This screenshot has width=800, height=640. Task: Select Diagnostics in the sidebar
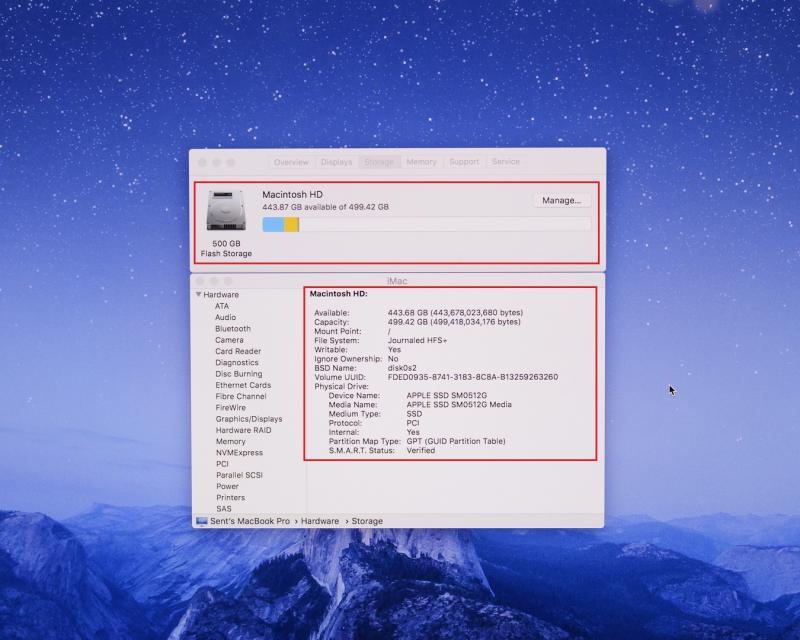pos(237,362)
